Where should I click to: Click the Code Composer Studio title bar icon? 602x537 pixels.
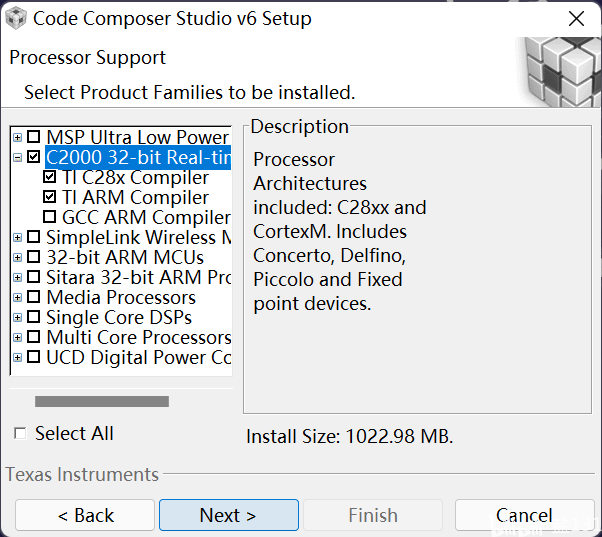tap(17, 18)
